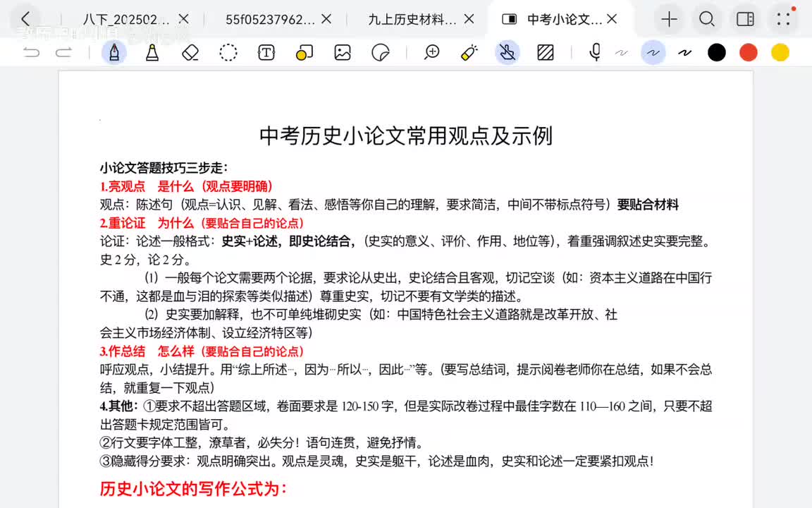812x508 pixels.
Task: Select the Eraser tool
Action: click(x=190, y=52)
